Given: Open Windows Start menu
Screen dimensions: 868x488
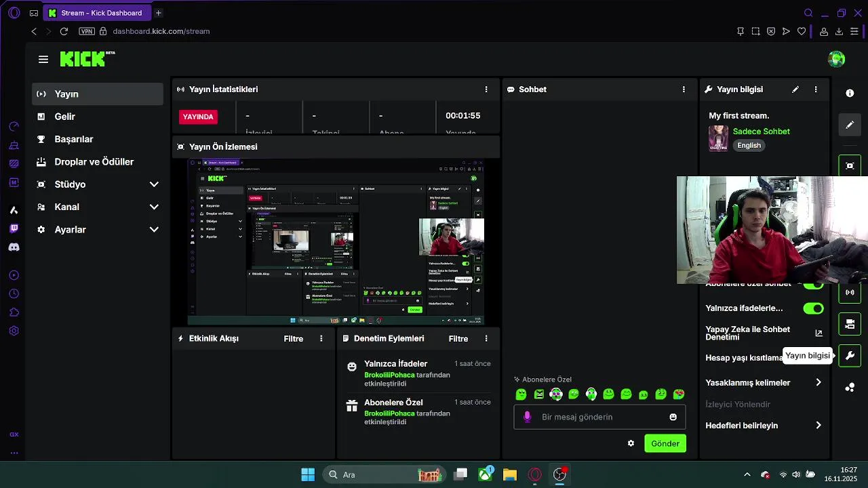Looking at the screenshot, I should click(x=308, y=474).
